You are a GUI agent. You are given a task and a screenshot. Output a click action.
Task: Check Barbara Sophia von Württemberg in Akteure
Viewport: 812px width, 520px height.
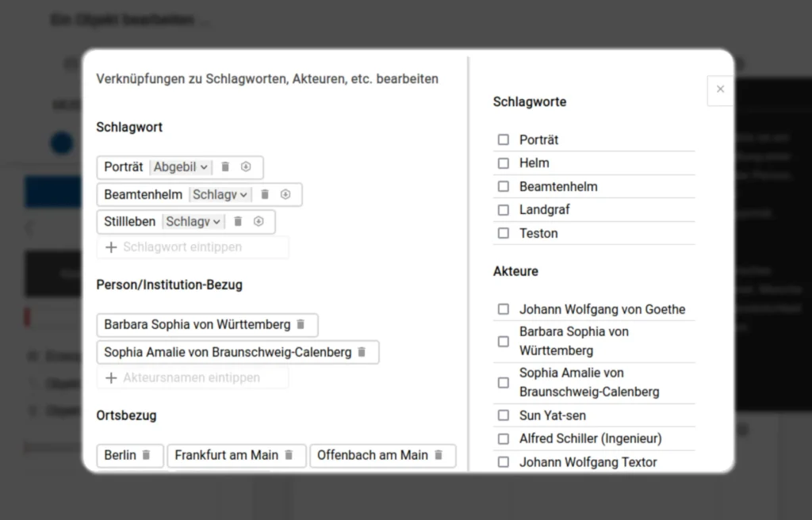coord(504,342)
